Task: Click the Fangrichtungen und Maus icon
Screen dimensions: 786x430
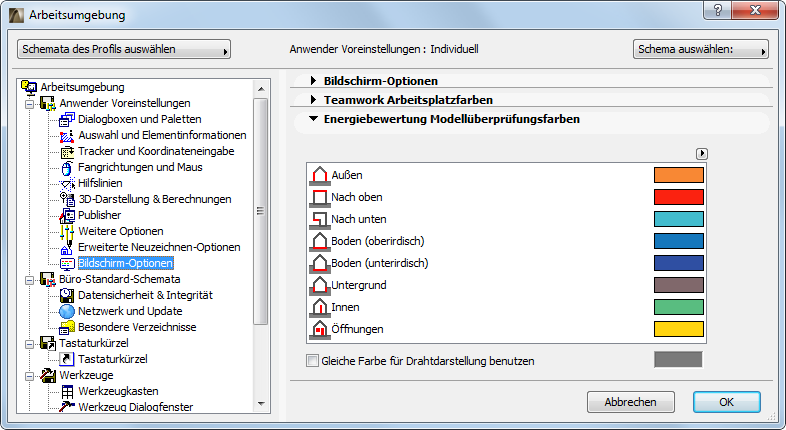Action: tap(68, 167)
